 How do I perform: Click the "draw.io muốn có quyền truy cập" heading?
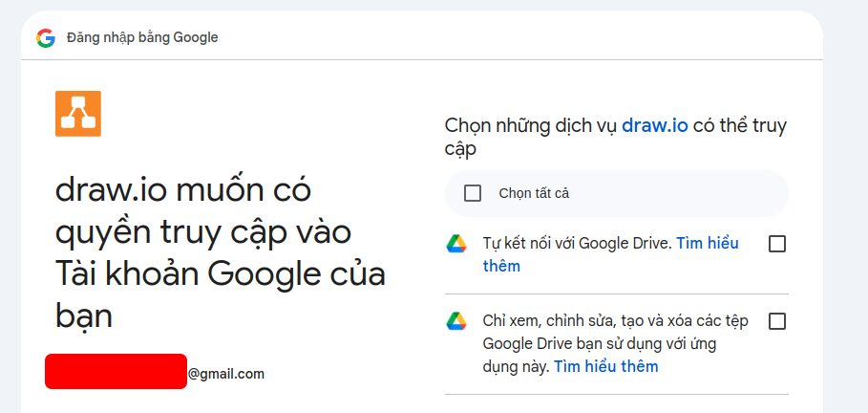tap(221, 254)
